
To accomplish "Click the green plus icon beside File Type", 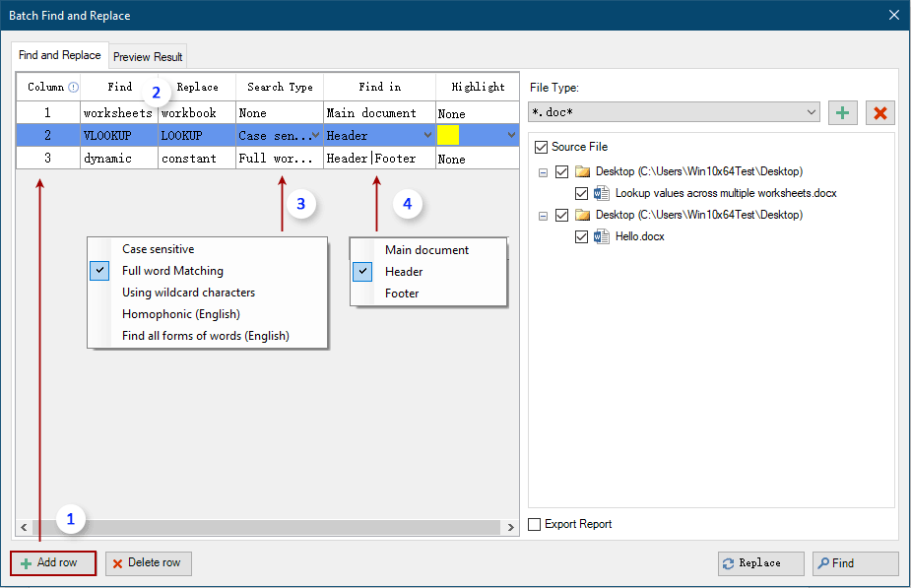I will [x=842, y=112].
